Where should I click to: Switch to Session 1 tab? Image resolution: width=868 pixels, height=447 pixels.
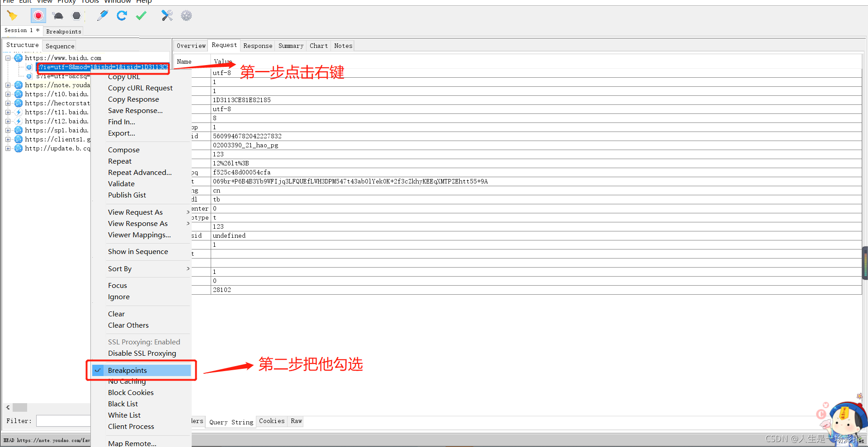click(22, 30)
